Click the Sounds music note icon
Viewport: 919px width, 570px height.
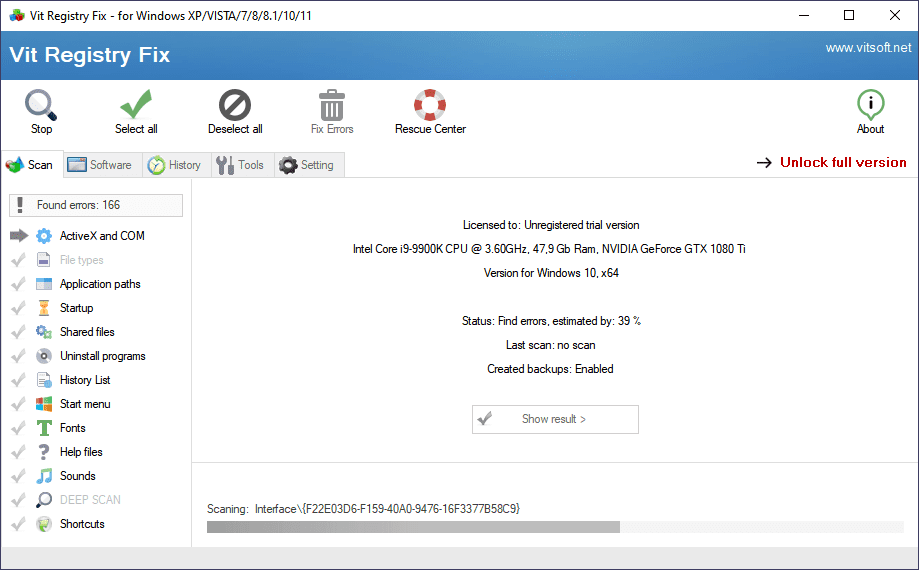44,476
